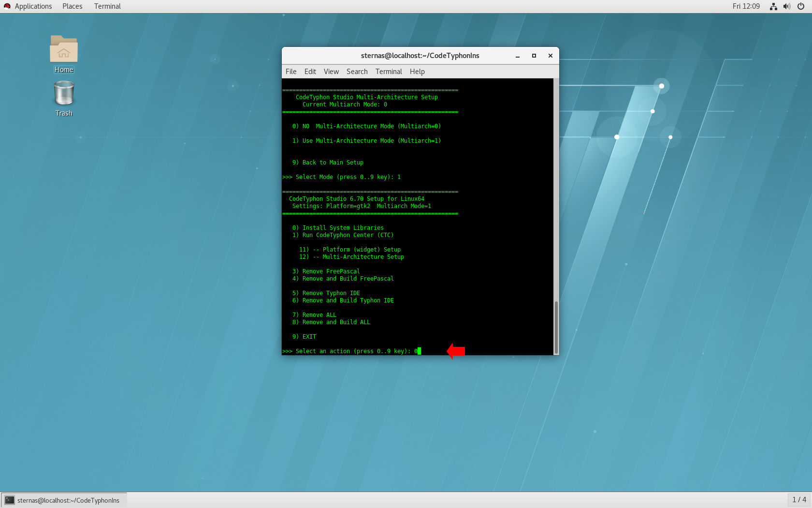Click 'CodeTyphon Studio 6.70 Setup for Linux64' heading

(357, 199)
